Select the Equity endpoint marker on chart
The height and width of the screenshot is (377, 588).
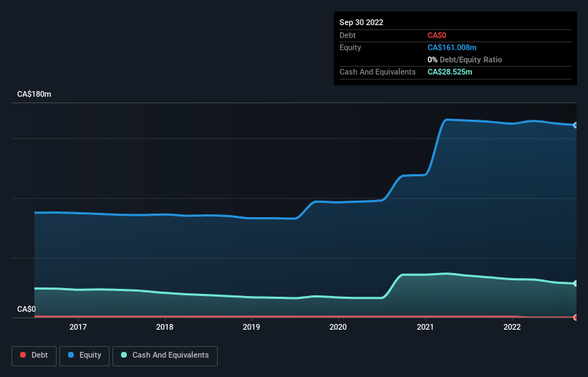576,125
